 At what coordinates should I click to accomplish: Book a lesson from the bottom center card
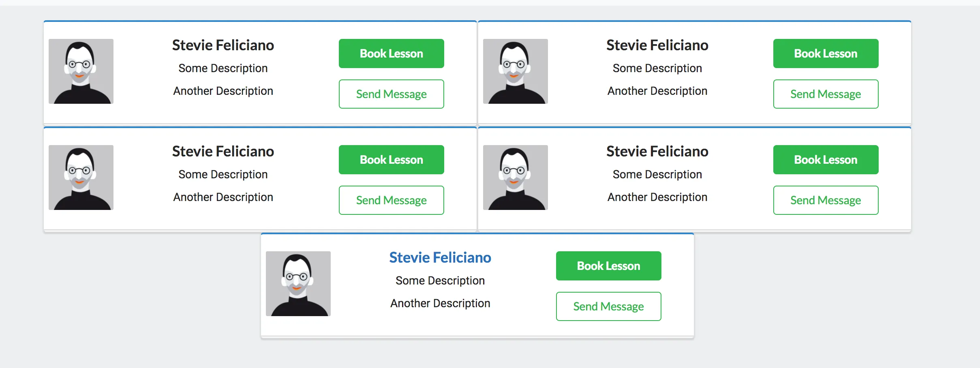pyautogui.click(x=608, y=266)
